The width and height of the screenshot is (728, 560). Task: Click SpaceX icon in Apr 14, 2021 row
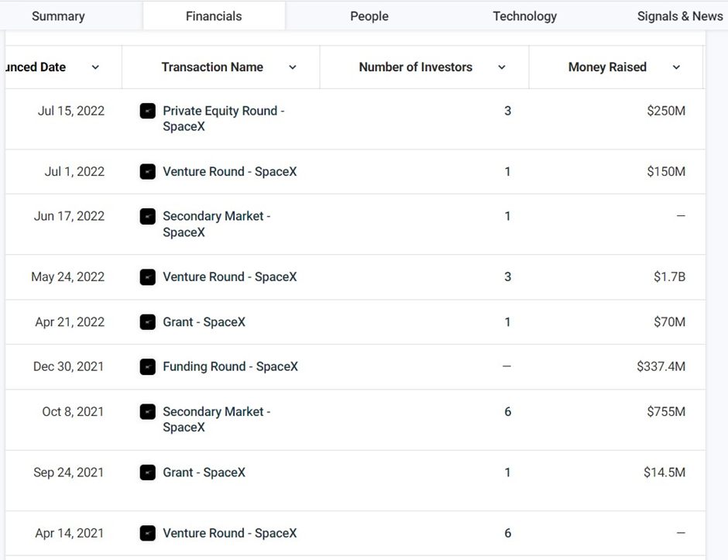(x=148, y=533)
